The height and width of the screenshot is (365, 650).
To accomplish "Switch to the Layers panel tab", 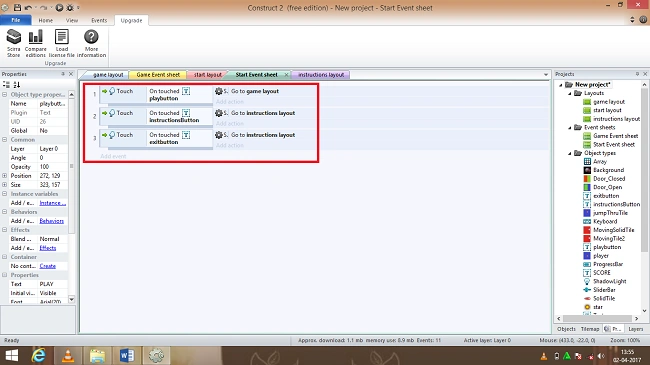I will 635,329.
